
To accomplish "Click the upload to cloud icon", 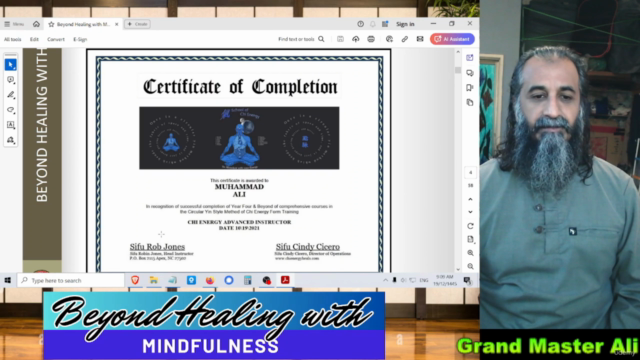I will tap(356, 39).
